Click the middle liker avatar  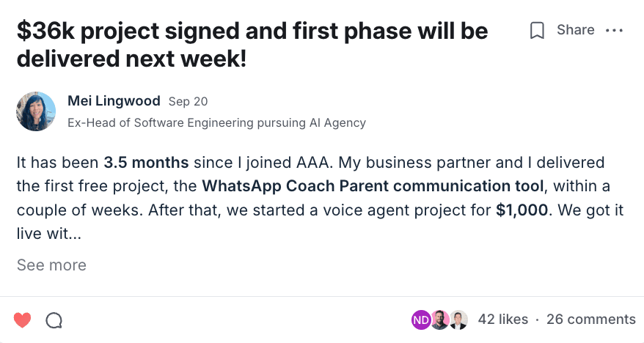click(440, 319)
